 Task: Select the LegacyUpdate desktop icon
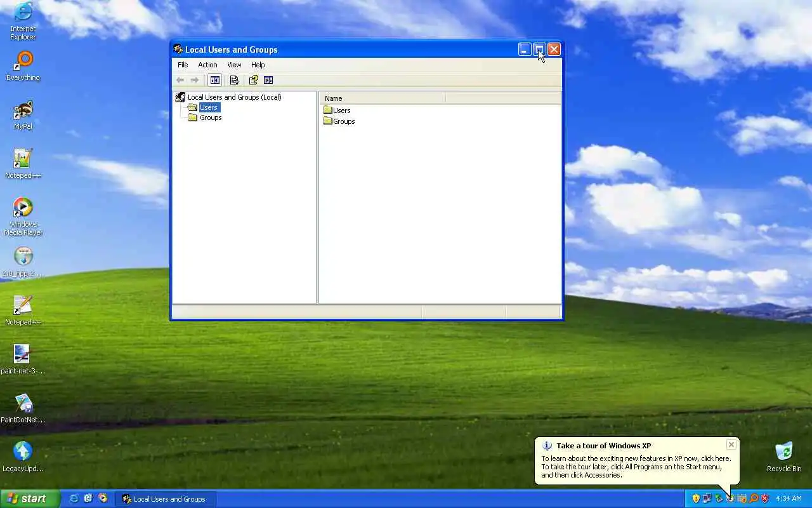(23, 458)
